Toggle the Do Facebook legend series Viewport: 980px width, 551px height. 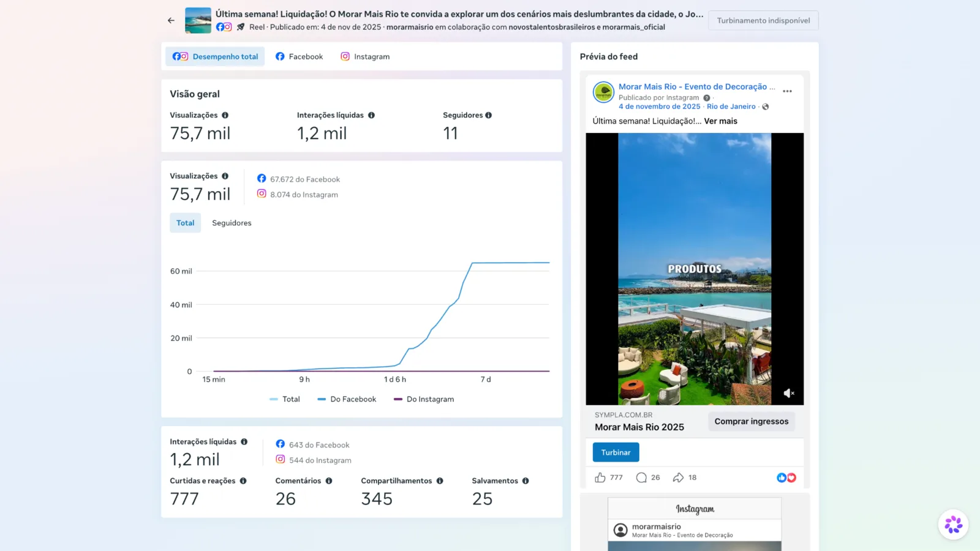(347, 399)
